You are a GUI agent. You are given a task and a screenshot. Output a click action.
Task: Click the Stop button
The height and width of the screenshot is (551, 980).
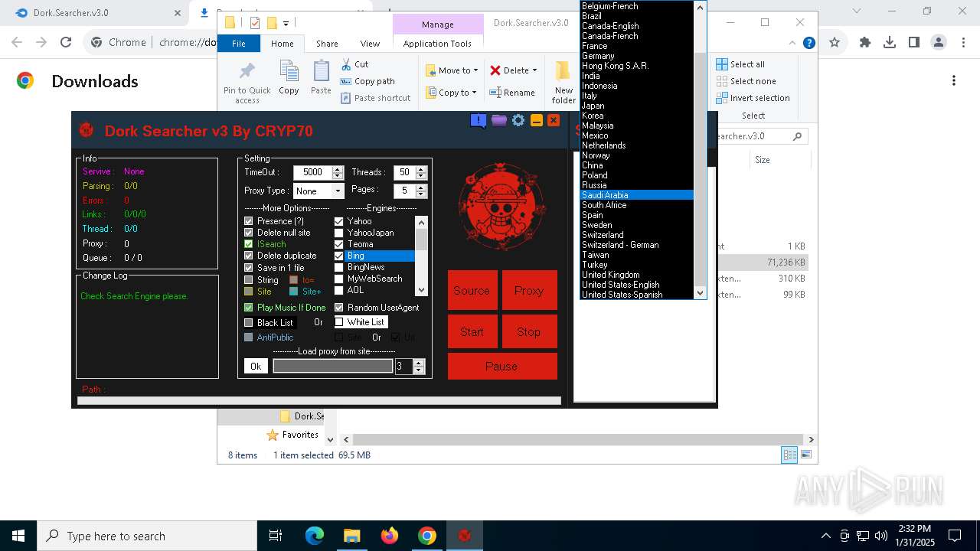coord(529,331)
